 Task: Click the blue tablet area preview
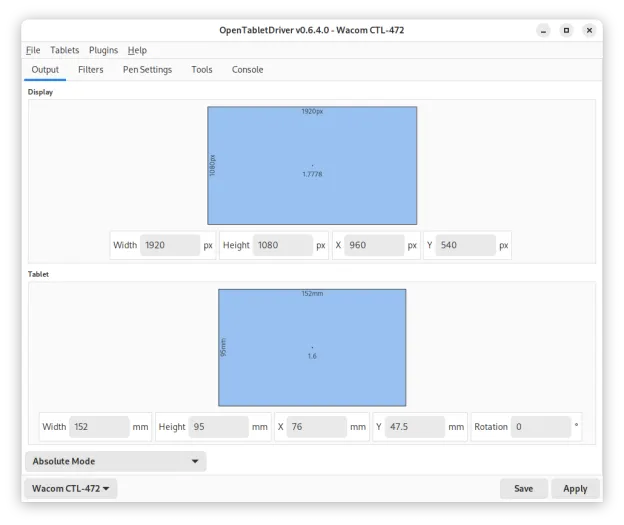pyautogui.click(x=312, y=347)
